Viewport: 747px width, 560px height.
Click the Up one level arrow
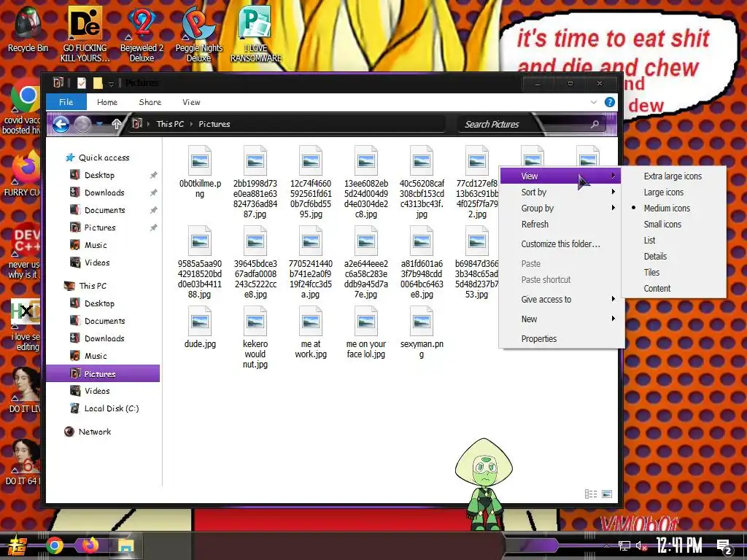click(117, 124)
